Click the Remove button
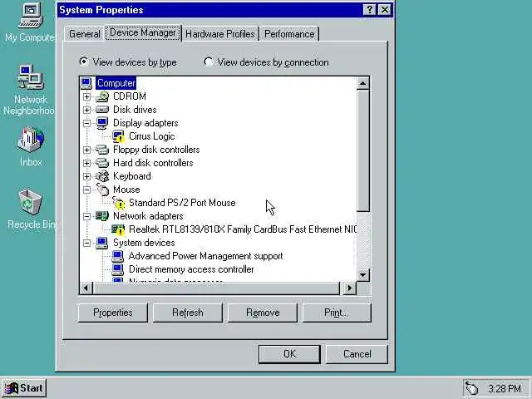This screenshot has height=399, width=532. pyautogui.click(x=263, y=313)
